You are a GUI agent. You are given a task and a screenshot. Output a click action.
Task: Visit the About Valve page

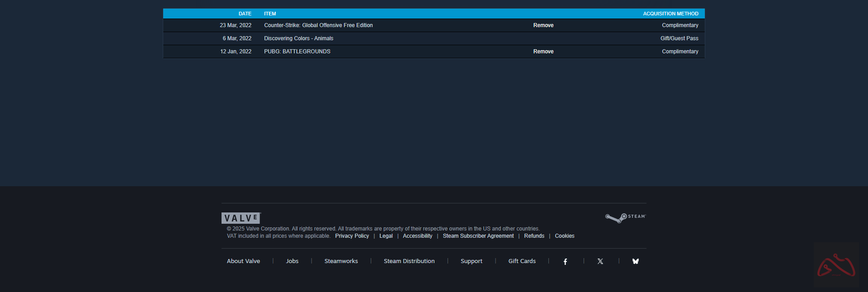pyautogui.click(x=243, y=261)
